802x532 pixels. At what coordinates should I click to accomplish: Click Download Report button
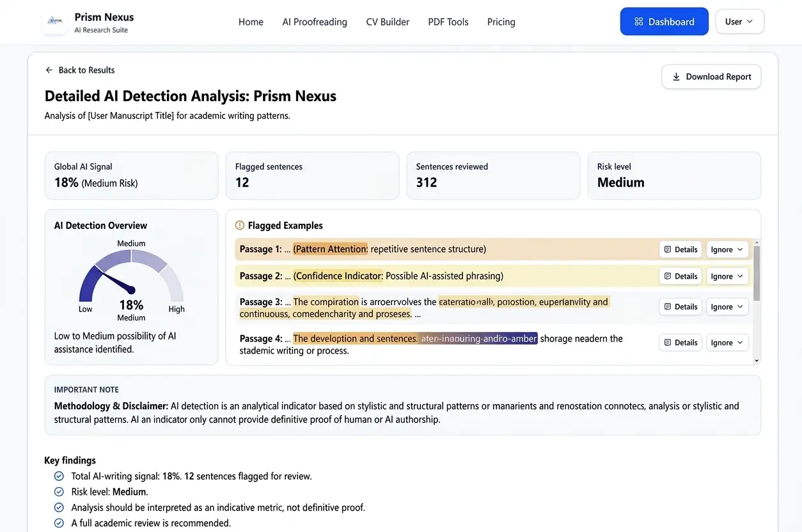[x=711, y=77]
